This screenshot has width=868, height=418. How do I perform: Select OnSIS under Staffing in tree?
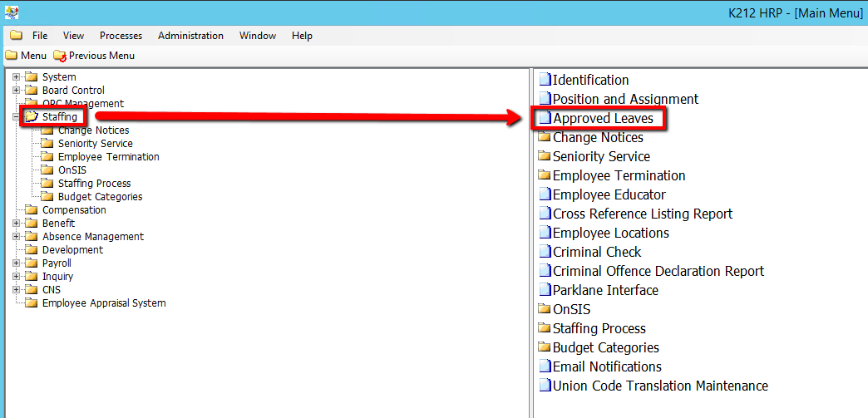(x=72, y=170)
